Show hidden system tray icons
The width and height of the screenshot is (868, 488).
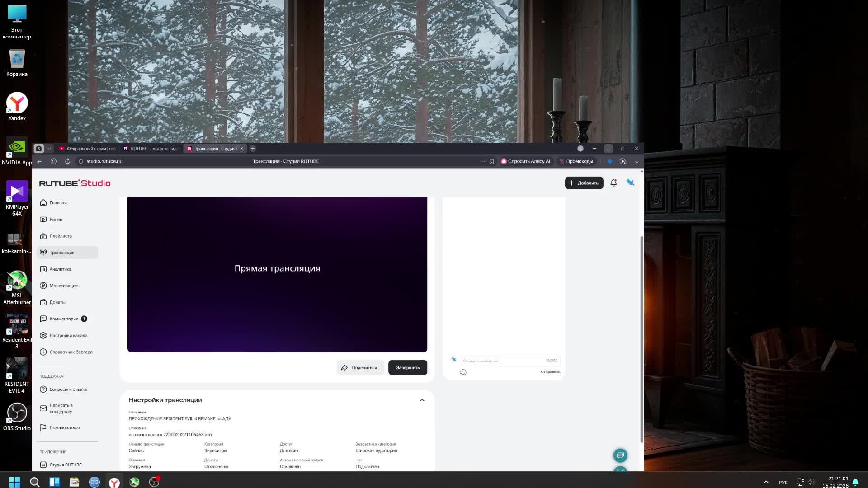(x=766, y=482)
